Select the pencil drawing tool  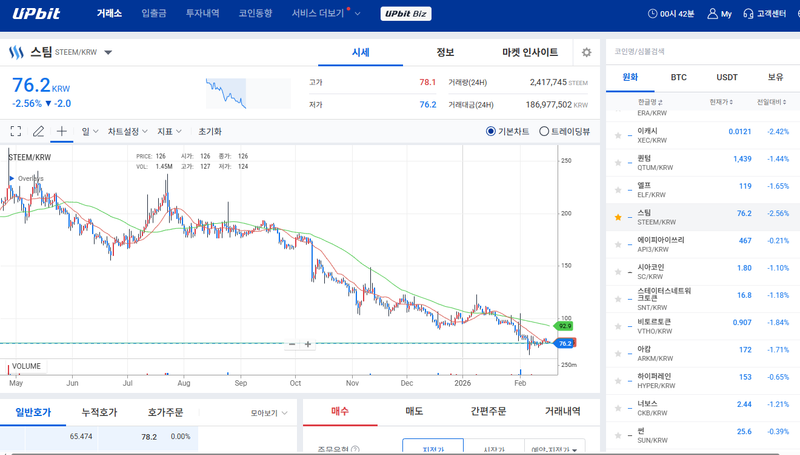(x=38, y=131)
